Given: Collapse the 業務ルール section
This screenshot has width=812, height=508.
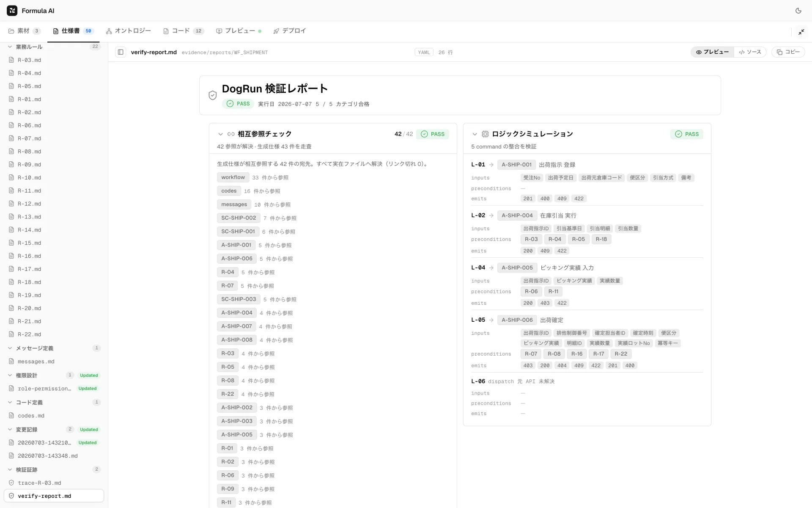Looking at the screenshot, I should coord(10,47).
